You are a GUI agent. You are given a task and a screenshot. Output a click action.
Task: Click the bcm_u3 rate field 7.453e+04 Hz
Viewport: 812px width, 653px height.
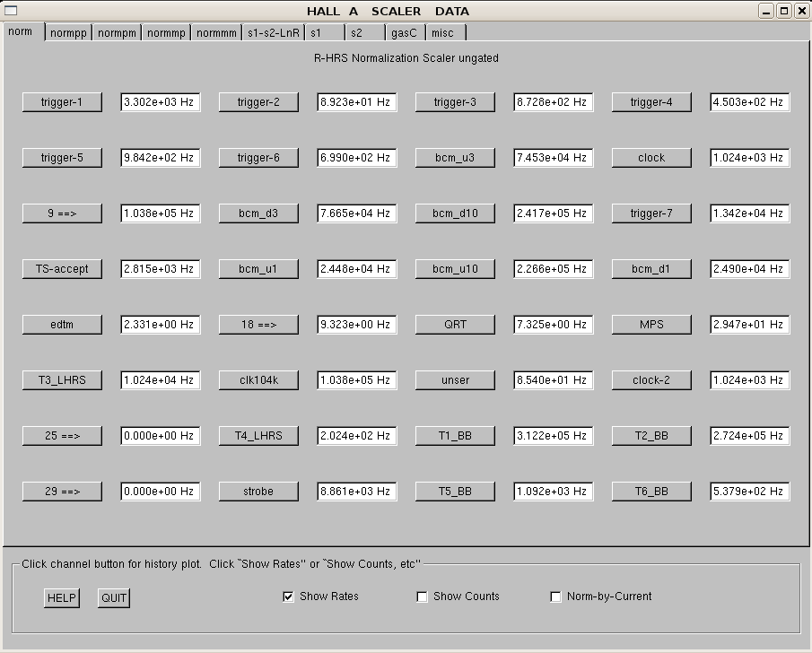click(x=554, y=158)
